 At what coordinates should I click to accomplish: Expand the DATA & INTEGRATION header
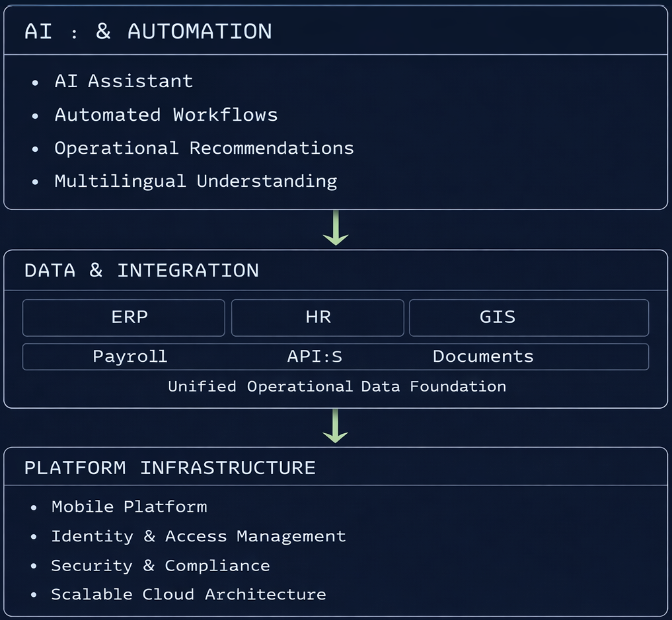[141, 270]
